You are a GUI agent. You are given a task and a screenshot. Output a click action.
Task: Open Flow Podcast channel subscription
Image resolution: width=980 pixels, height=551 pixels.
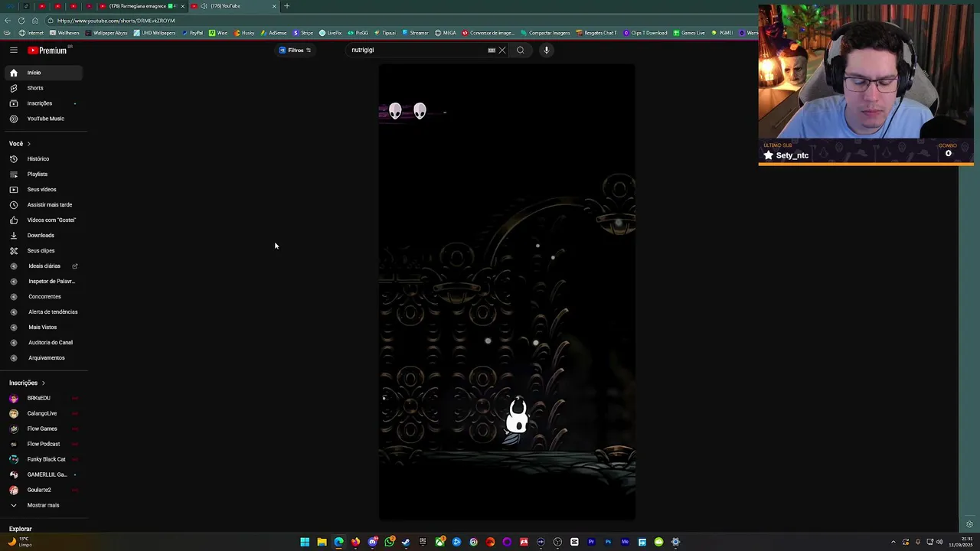pyautogui.click(x=42, y=444)
